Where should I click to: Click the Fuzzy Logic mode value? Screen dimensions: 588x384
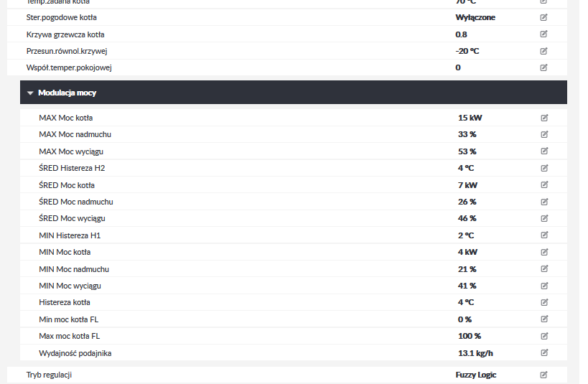pos(476,375)
